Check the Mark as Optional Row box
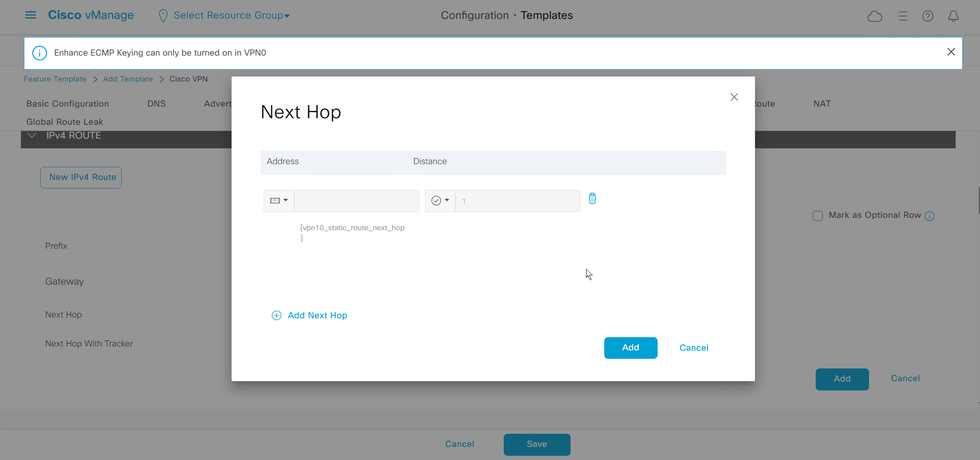The image size is (980, 460). (818, 216)
